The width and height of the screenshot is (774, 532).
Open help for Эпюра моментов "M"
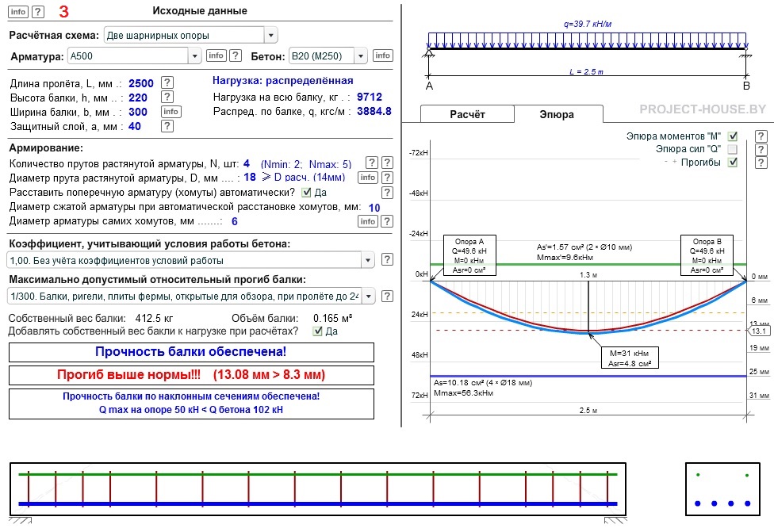761,136
